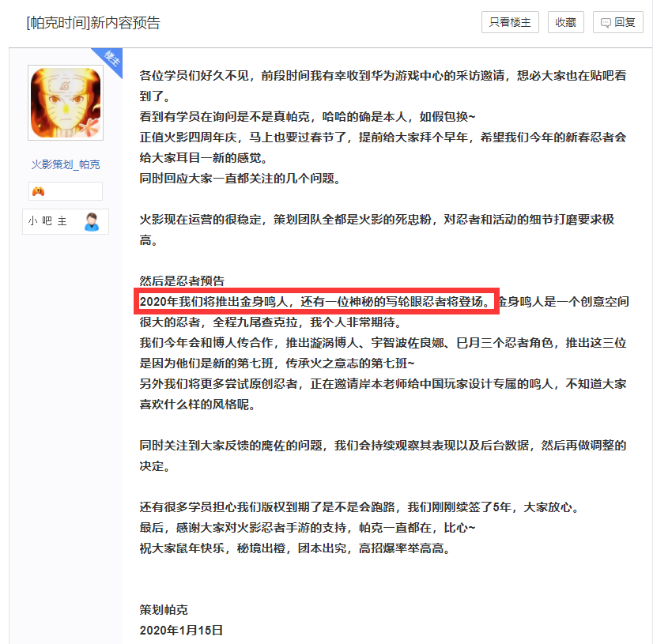The image size is (653, 644).
Task: Click the 收藏 button
Action: click(565, 22)
